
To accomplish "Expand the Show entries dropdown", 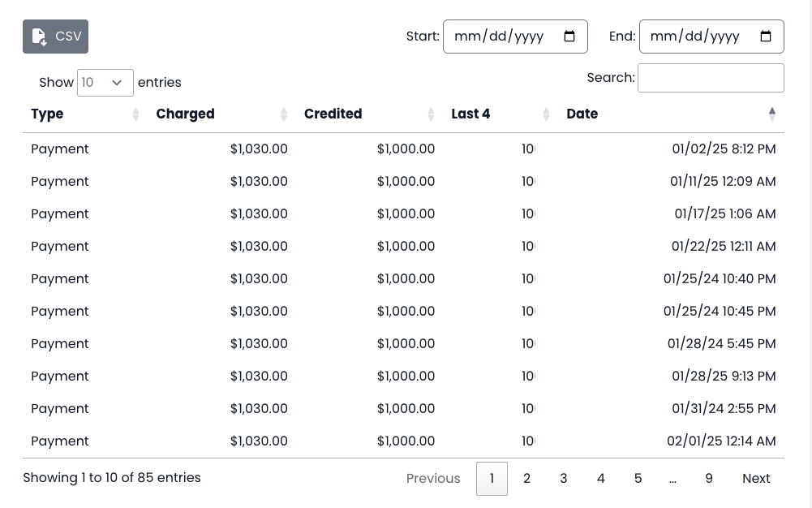I will tap(105, 83).
